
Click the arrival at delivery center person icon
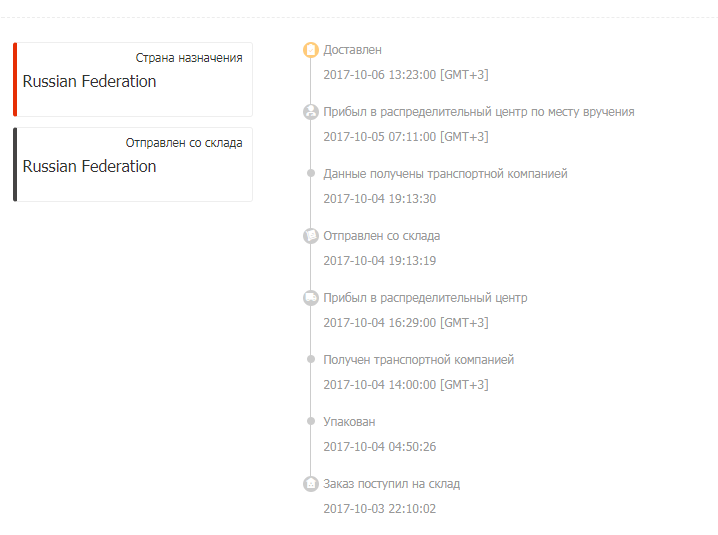coord(311,111)
